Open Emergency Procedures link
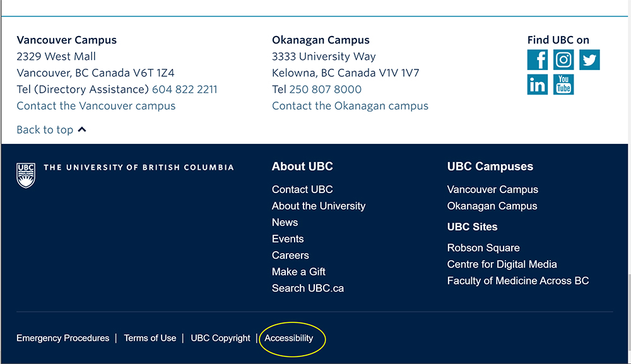 tap(62, 338)
